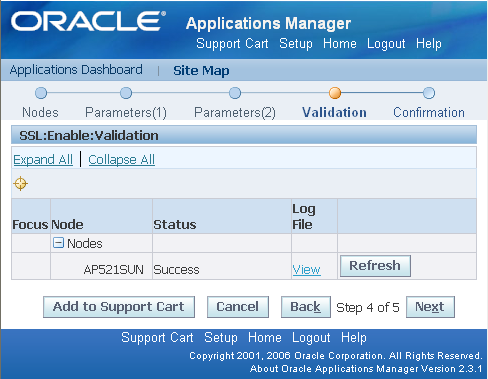
Task: Click Logout in top header
Action: (x=386, y=44)
